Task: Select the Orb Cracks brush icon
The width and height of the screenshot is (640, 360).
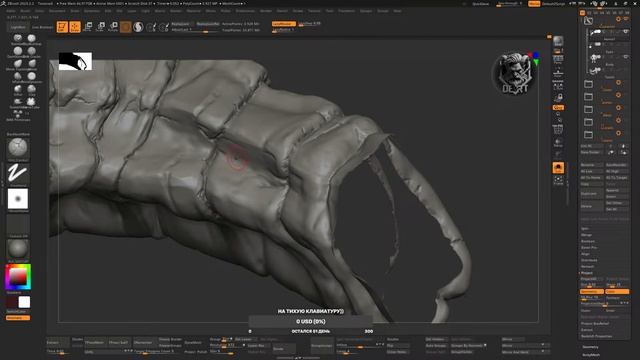Action: (x=31, y=51)
